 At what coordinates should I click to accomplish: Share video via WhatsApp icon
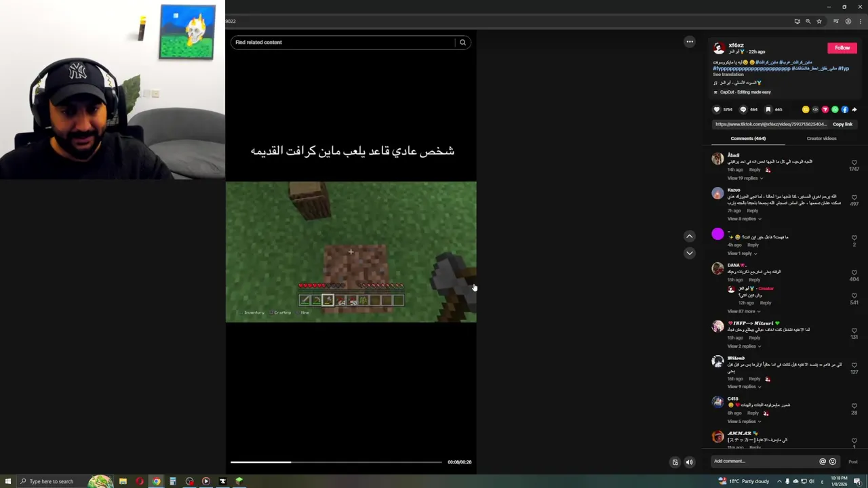point(835,109)
